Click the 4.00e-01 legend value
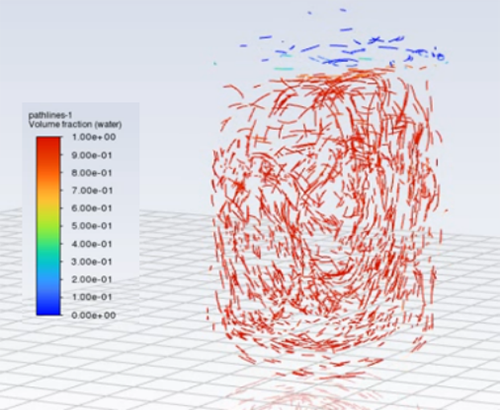 coord(92,244)
